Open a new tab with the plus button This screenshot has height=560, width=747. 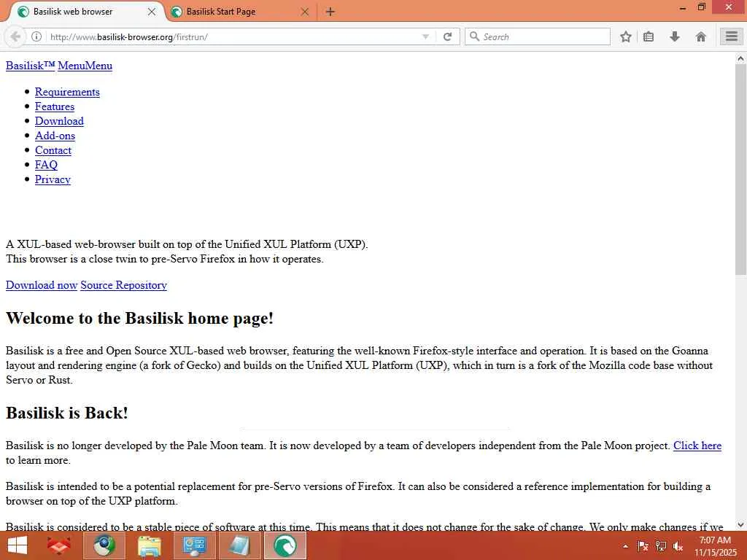coord(330,12)
